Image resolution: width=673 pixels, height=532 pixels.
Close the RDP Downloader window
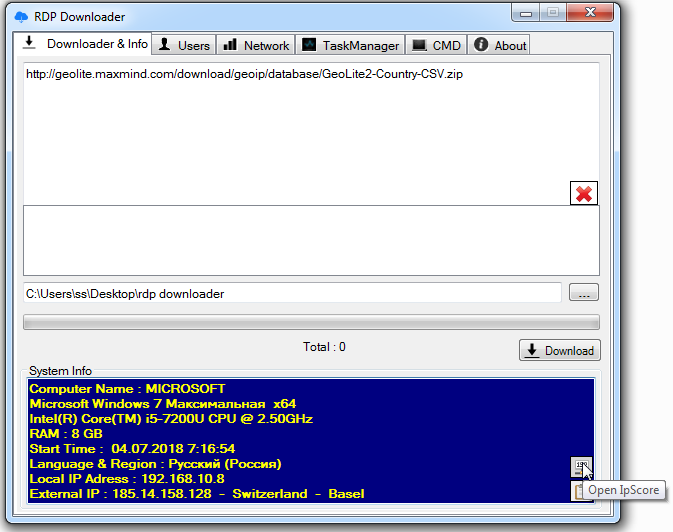pyautogui.click(x=589, y=12)
